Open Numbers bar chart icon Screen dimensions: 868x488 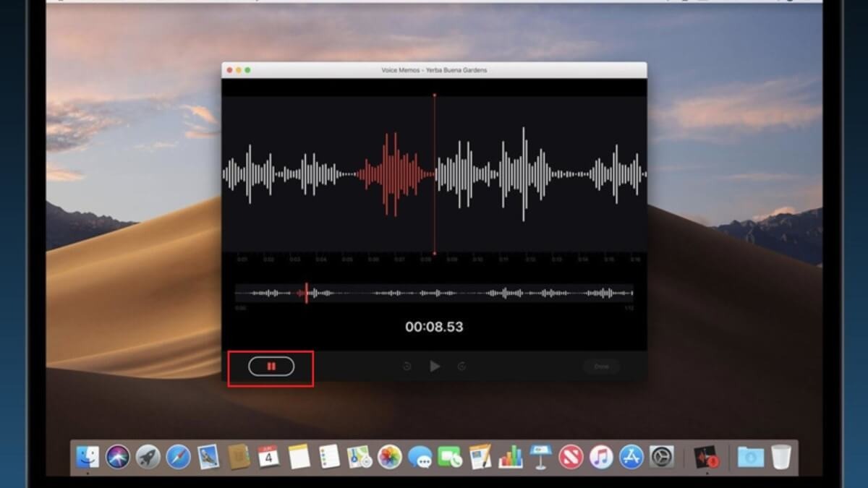[x=511, y=456]
